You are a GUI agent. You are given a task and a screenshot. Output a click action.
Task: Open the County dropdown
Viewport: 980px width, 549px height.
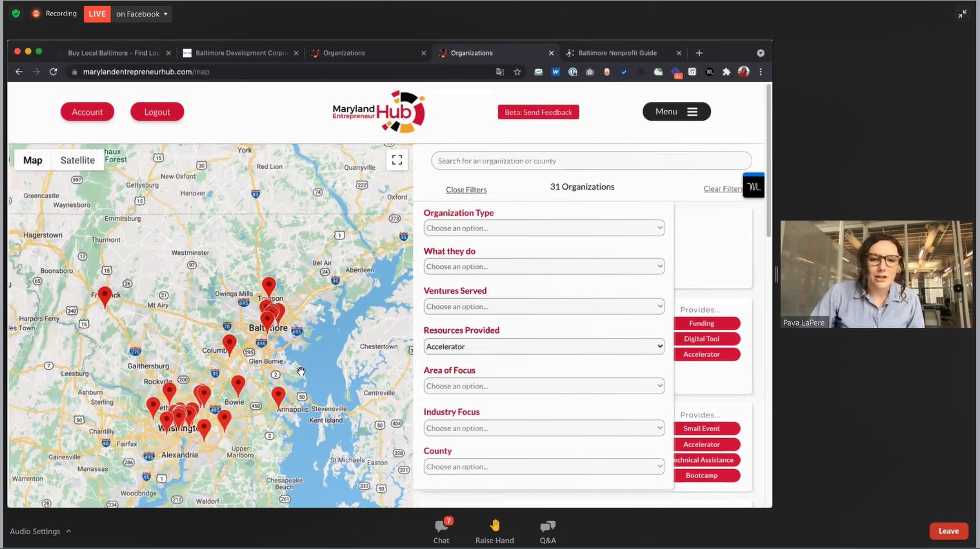point(544,466)
